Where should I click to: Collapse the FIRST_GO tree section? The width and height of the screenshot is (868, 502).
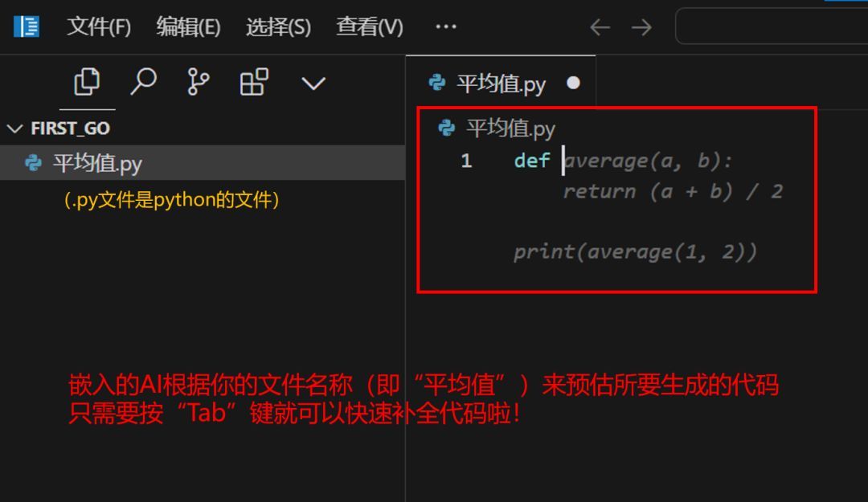(14, 128)
